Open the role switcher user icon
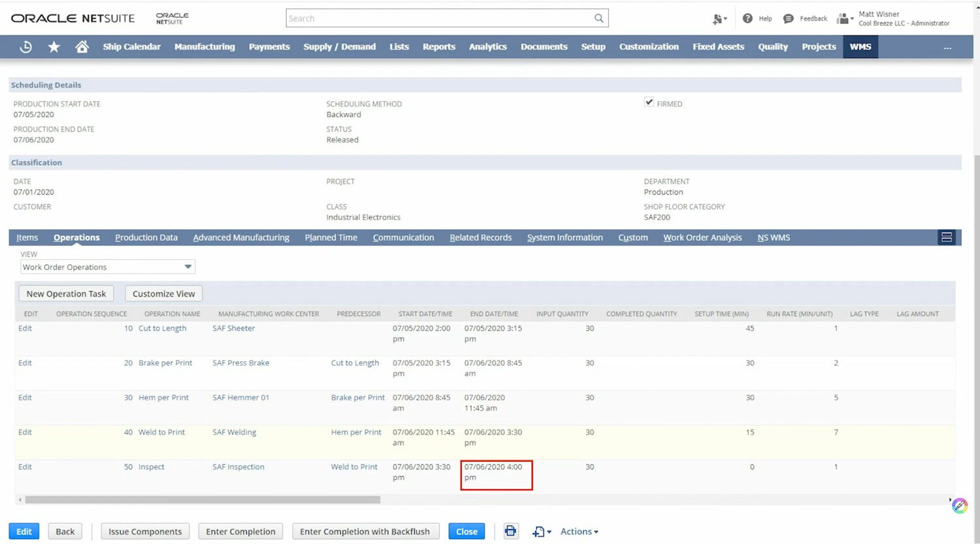The width and height of the screenshot is (980, 544). (x=845, y=18)
